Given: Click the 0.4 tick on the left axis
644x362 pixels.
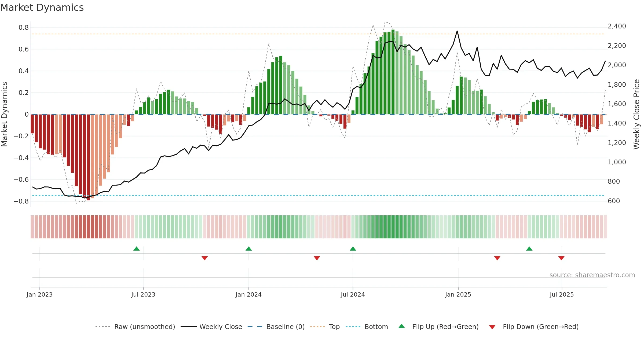Looking at the screenshot, I should [24, 71].
